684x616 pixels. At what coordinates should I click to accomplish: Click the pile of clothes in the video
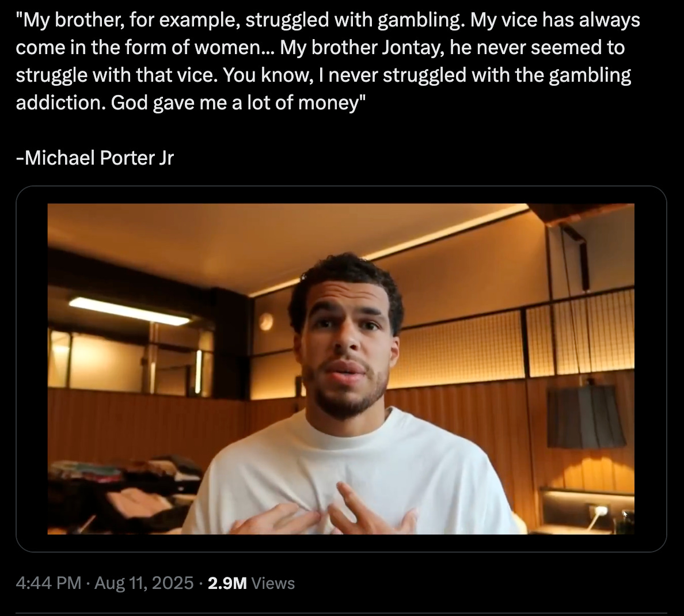pos(127,489)
